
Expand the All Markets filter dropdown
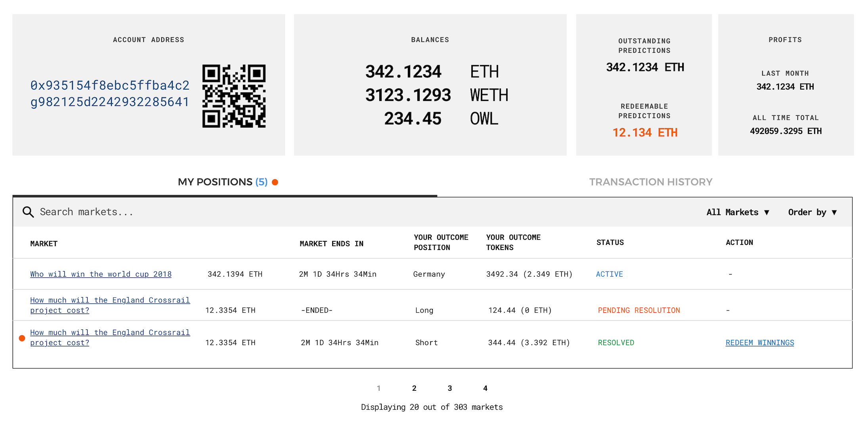pos(738,212)
